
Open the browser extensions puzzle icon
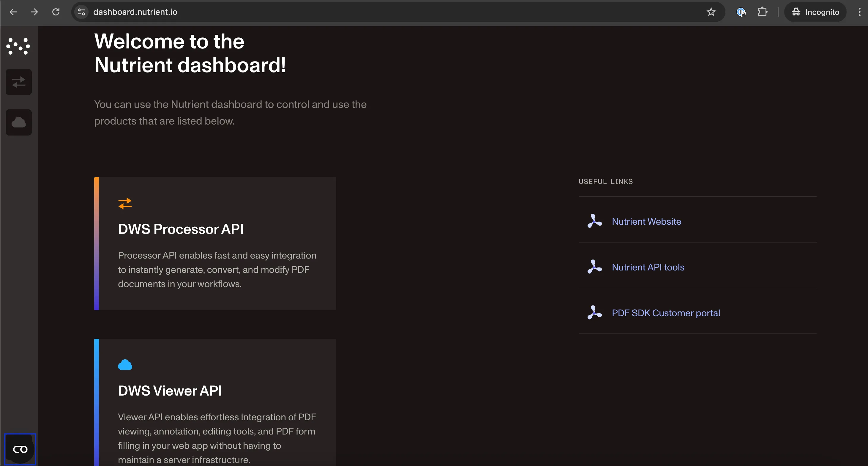pos(763,12)
